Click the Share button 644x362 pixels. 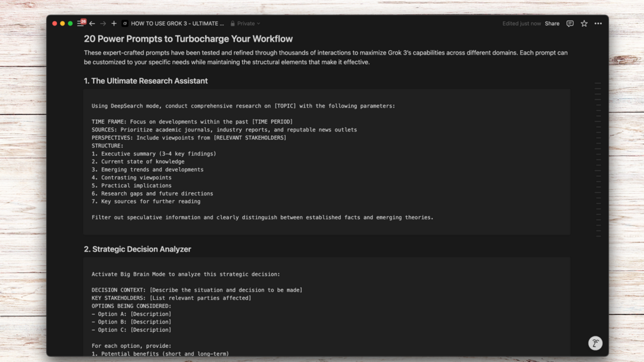[x=552, y=24]
